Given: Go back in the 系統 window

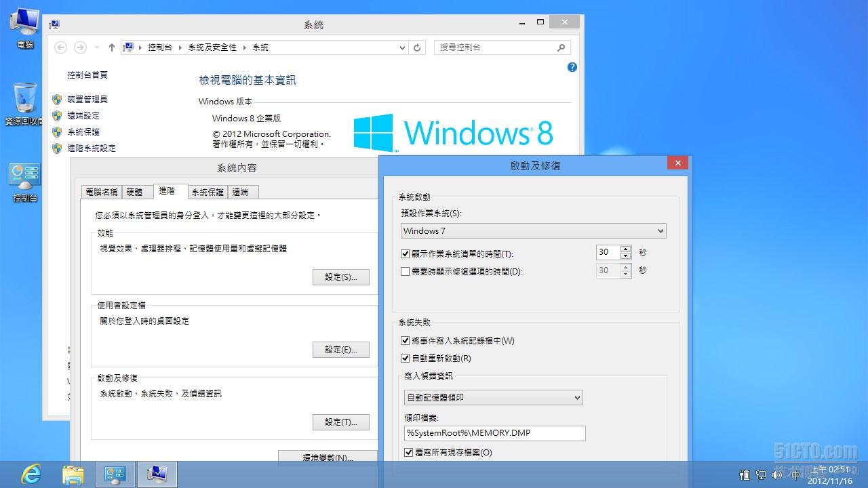Looking at the screenshot, I should pos(61,47).
